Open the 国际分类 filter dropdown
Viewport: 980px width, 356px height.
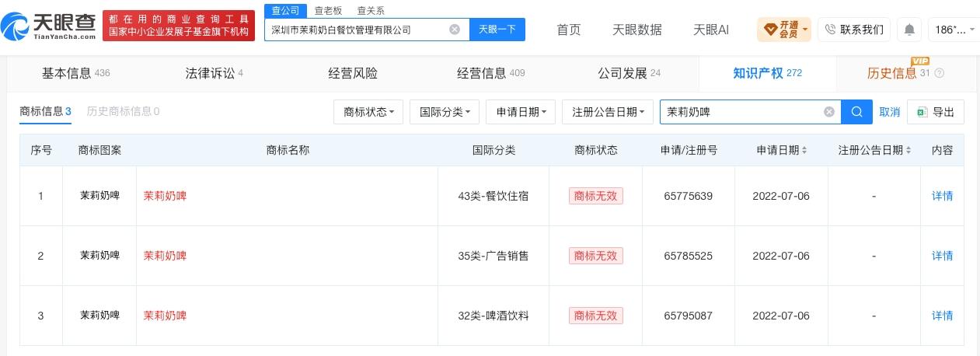tap(445, 112)
